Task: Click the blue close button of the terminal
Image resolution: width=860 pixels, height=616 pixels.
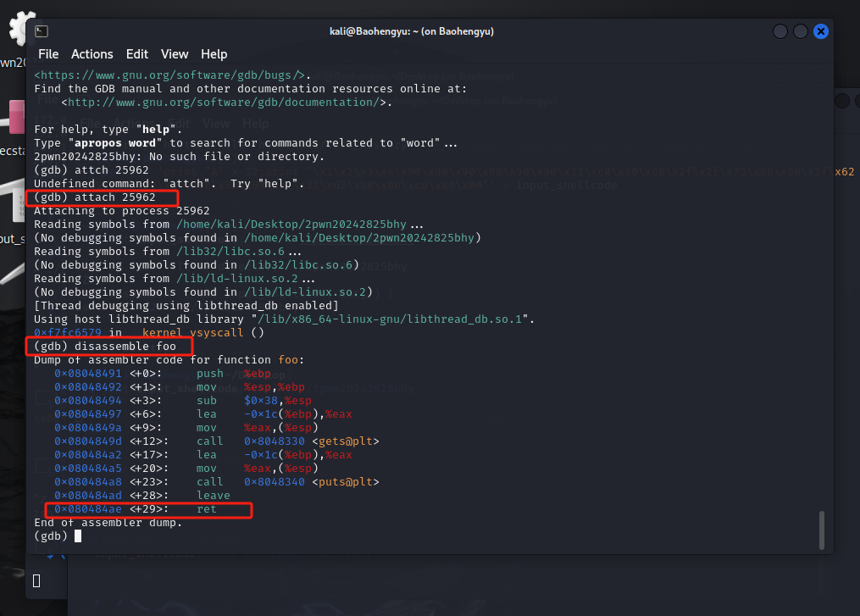Action: [x=821, y=31]
